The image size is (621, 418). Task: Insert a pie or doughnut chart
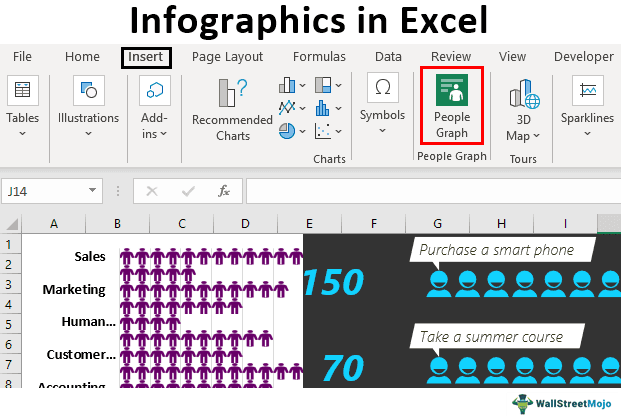pos(290,130)
